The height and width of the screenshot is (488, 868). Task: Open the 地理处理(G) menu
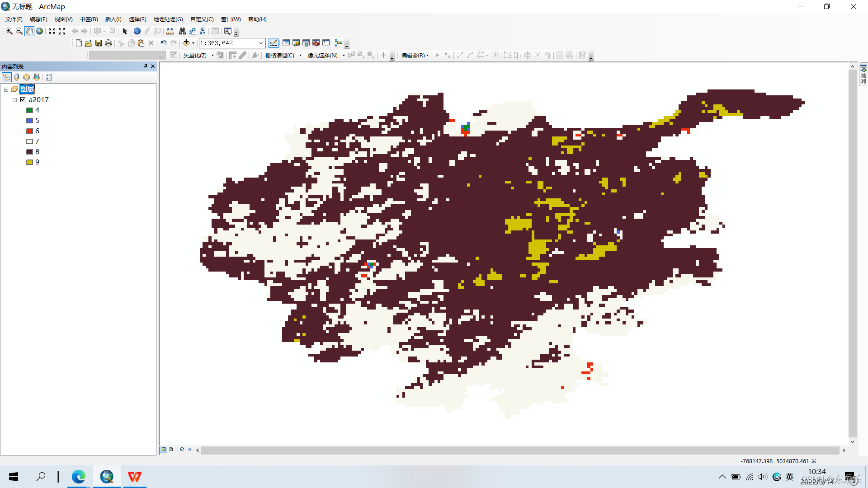[168, 19]
